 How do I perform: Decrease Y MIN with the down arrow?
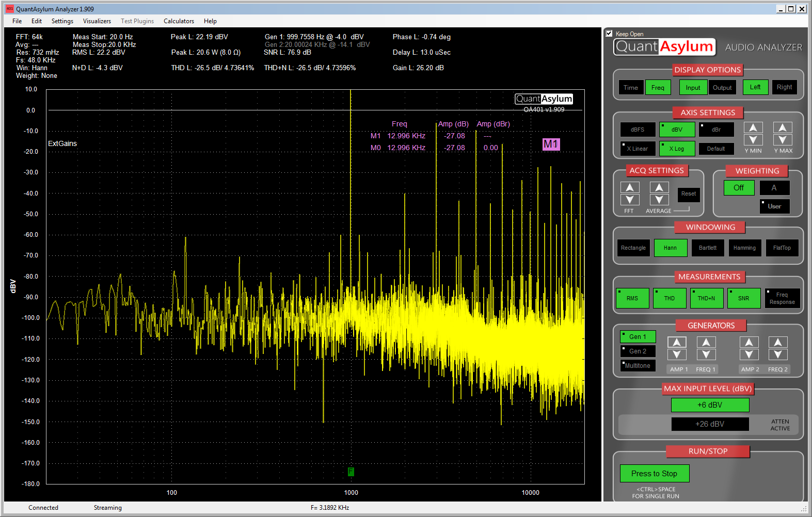coord(753,140)
